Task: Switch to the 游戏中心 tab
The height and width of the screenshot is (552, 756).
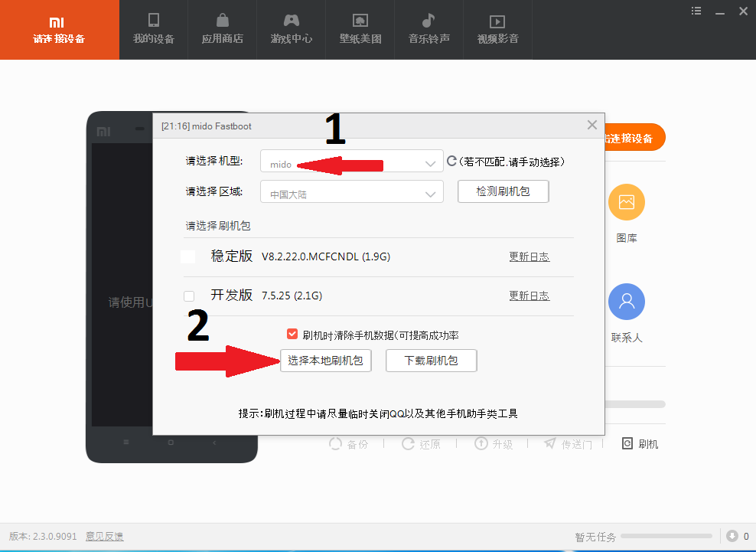Action: [291, 30]
